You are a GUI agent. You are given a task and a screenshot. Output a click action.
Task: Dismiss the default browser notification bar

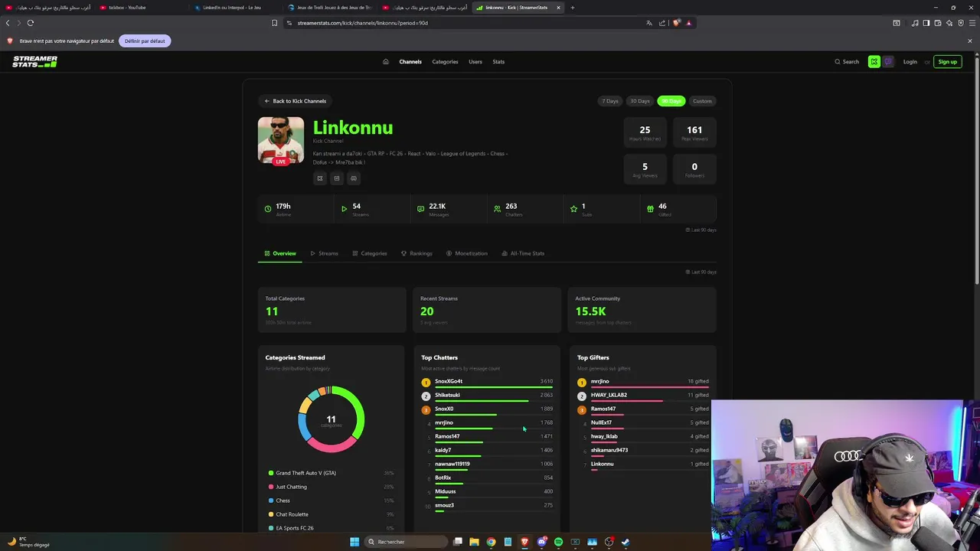point(970,41)
